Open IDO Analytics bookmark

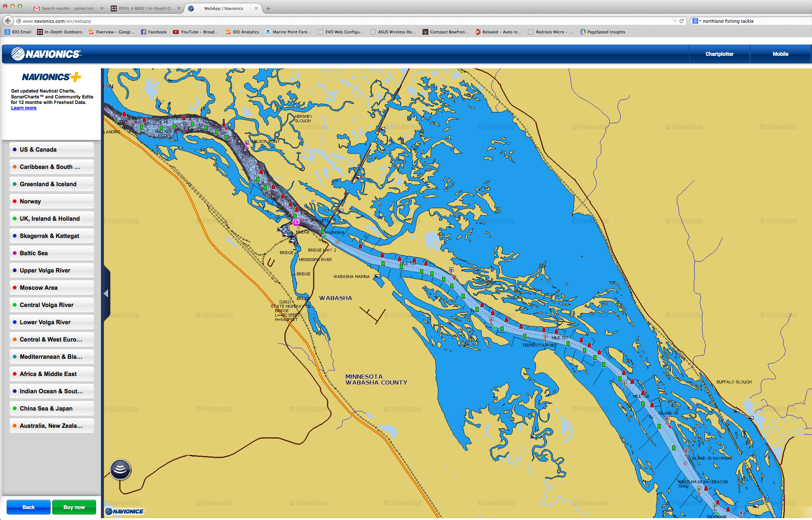242,32
